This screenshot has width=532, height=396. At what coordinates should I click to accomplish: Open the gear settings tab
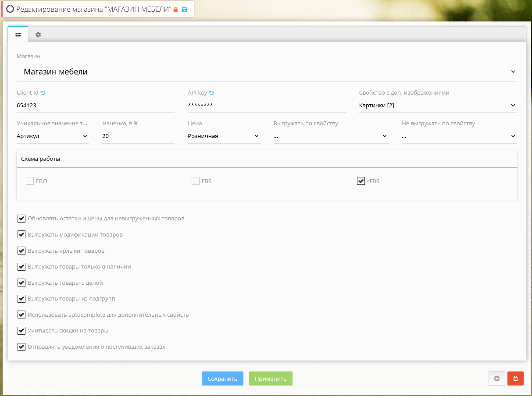38,35
